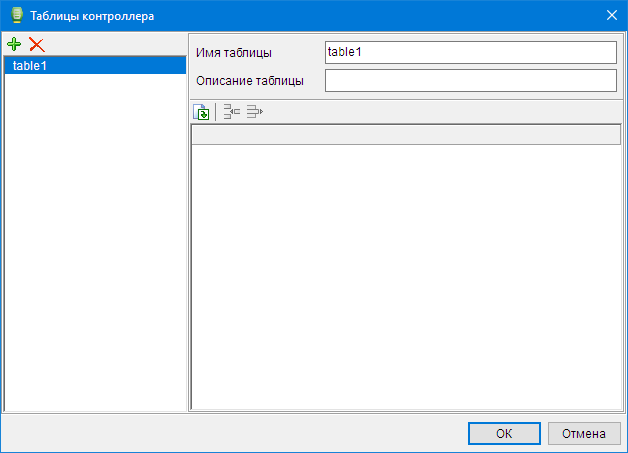Close the Таблицы контроллера dialog window

click(611, 16)
